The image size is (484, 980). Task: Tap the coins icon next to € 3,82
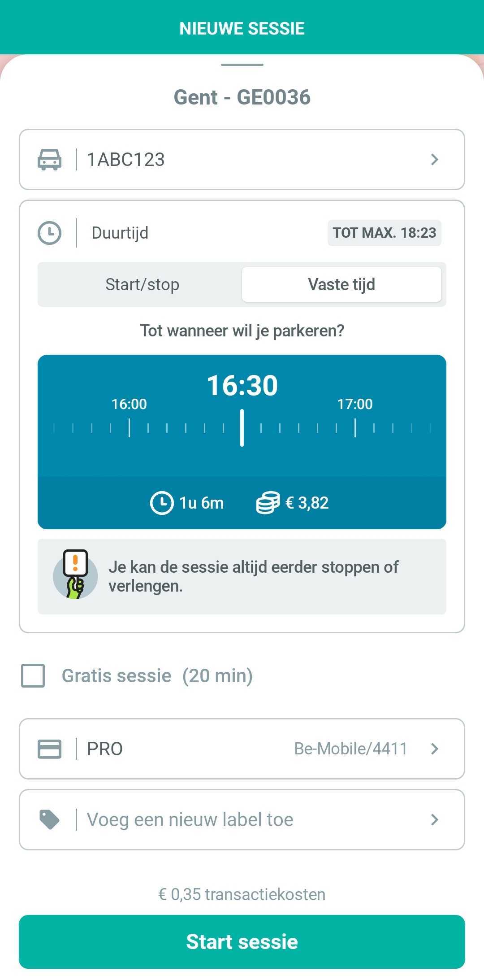pyautogui.click(x=268, y=503)
